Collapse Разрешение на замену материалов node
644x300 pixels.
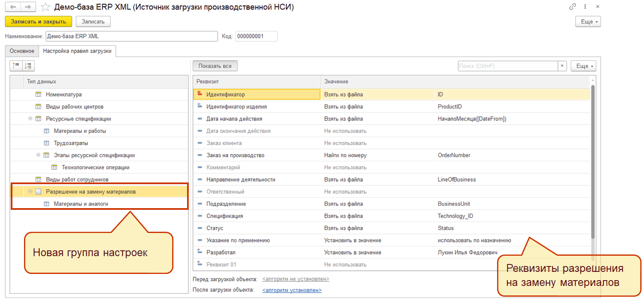30,192
